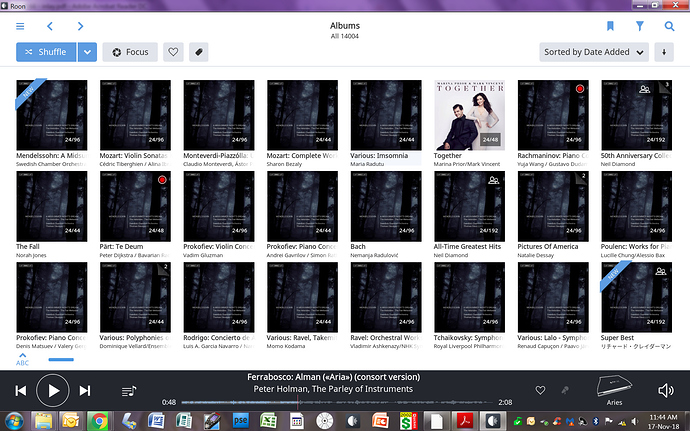Open the search magnifier icon
Viewport: 690px width, 431px height.
coord(669,26)
